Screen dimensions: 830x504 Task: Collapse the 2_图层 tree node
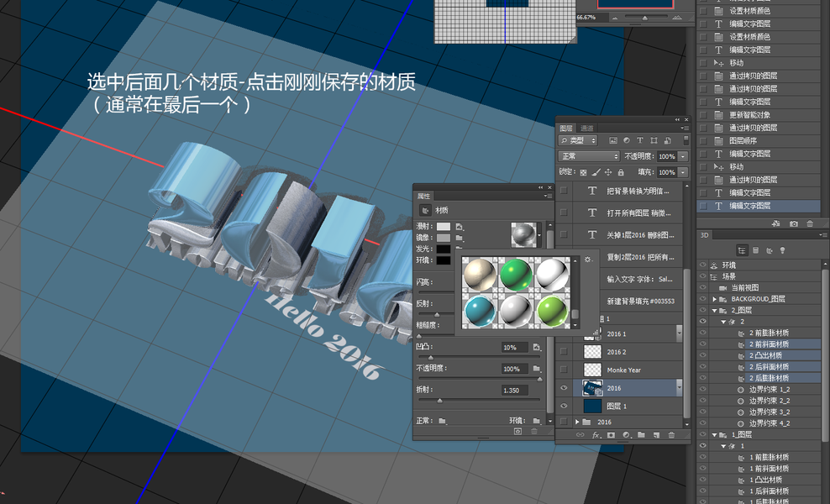coord(715,310)
